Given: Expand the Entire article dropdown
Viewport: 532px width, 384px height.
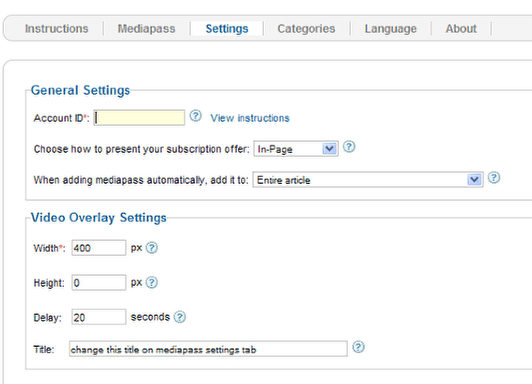Looking at the screenshot, I should (368, 180).
